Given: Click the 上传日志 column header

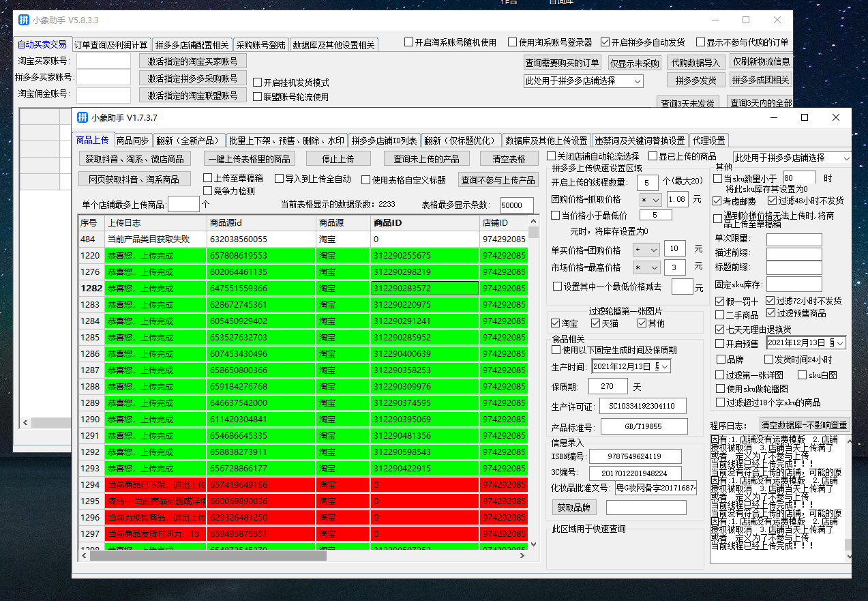Looking at the screenshot, I should [156, 222].
